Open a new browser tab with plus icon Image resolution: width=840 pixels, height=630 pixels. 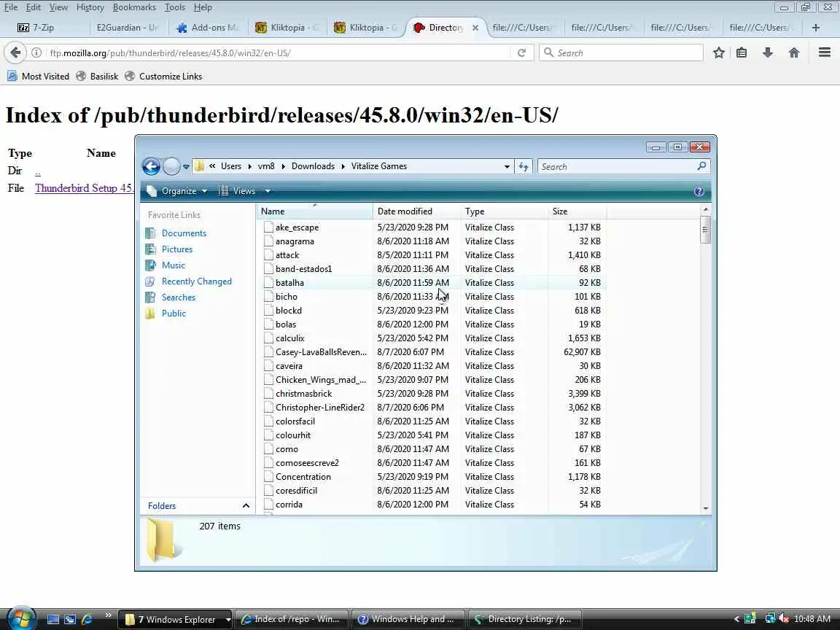[815, 27]
